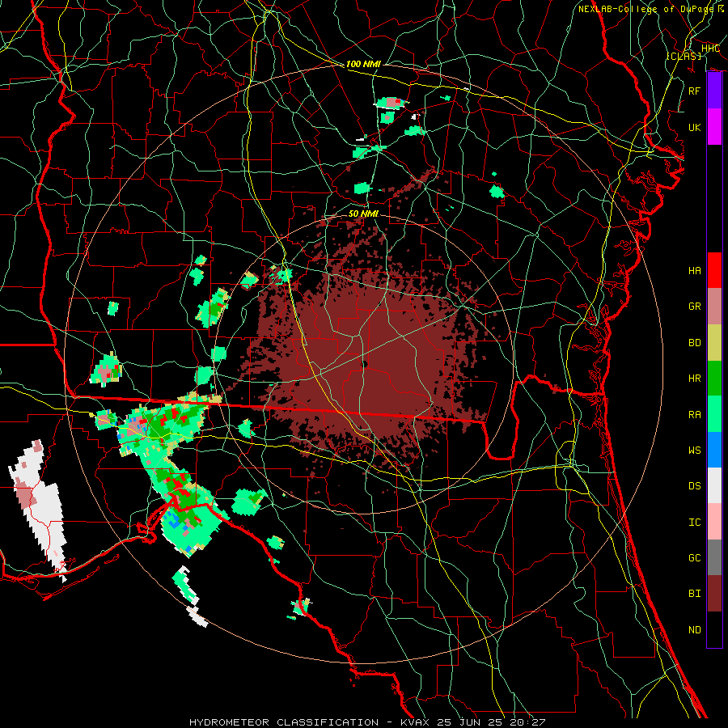Select the GC gray legend swatch

[x=714, y=557]
